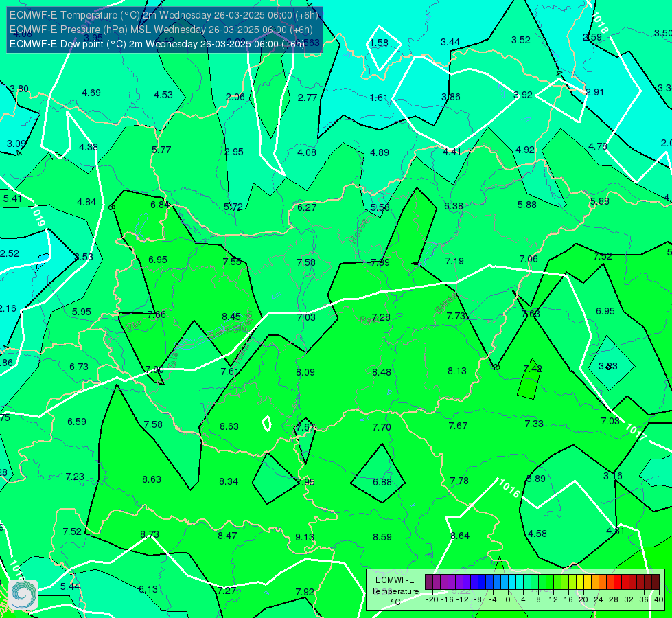Click the temperature value 1.58

point(379,43)
